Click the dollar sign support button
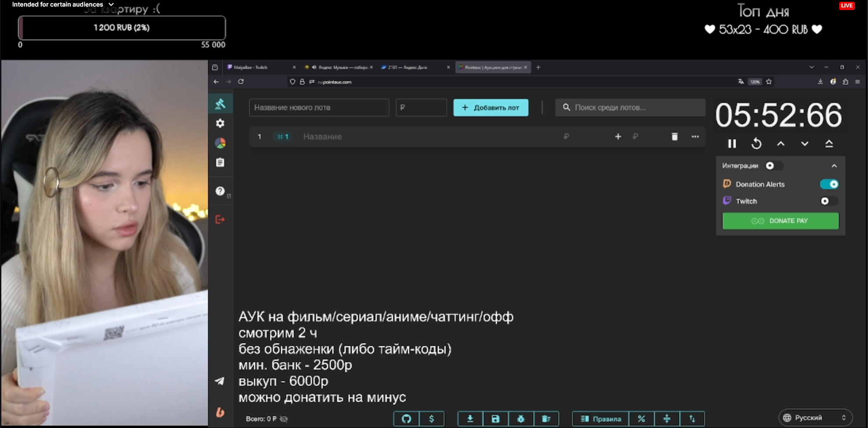This screenshot has height=428, width=868. point(432,419)
